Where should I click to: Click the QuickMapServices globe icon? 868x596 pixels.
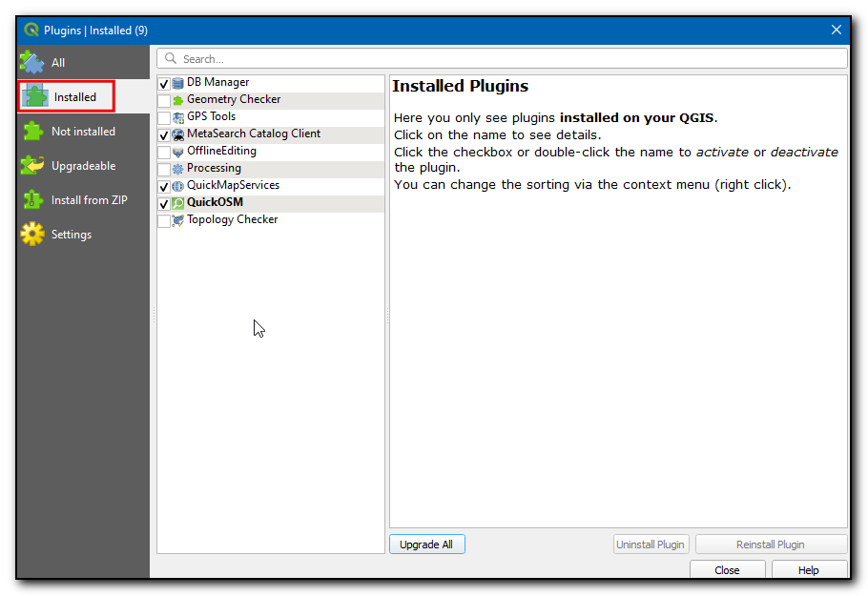[x=178, y=186]
